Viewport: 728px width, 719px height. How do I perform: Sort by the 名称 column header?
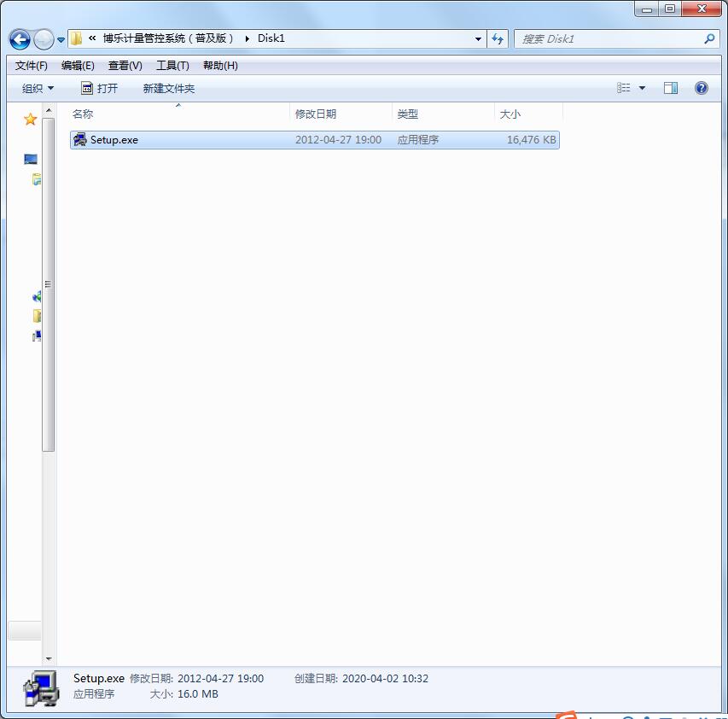(x=180, y=114)
